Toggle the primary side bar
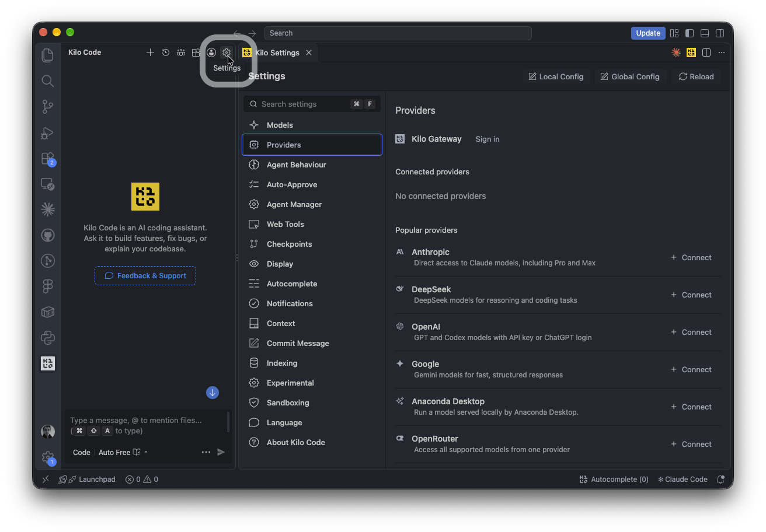 (x=690, y=33)
